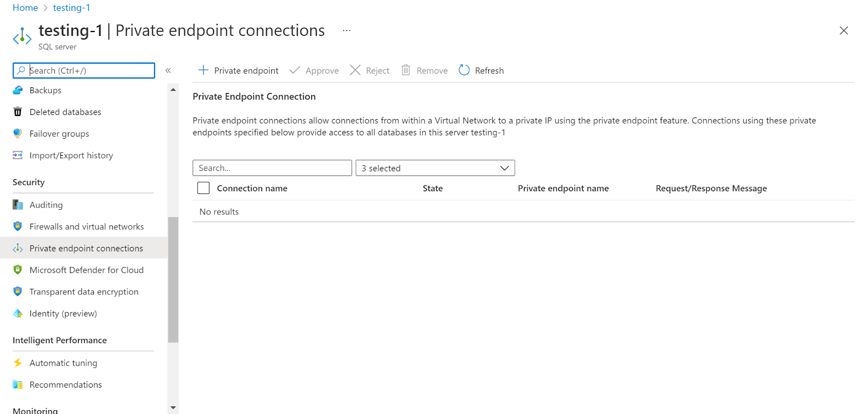Open the ellipsis more options menu in header
The height and width of the screenshot is (414, 868).
tap(347, 31)
